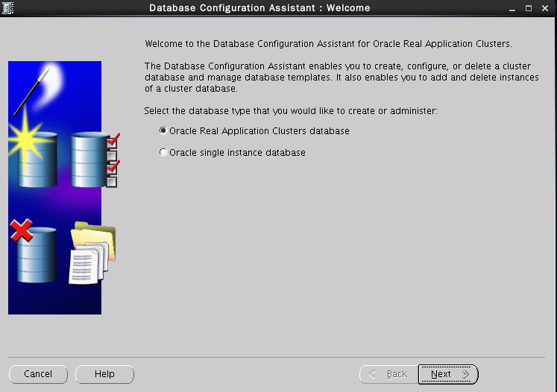Click the double chevron on Next button
The image size is (557, 392).
(x=465, y=374)
